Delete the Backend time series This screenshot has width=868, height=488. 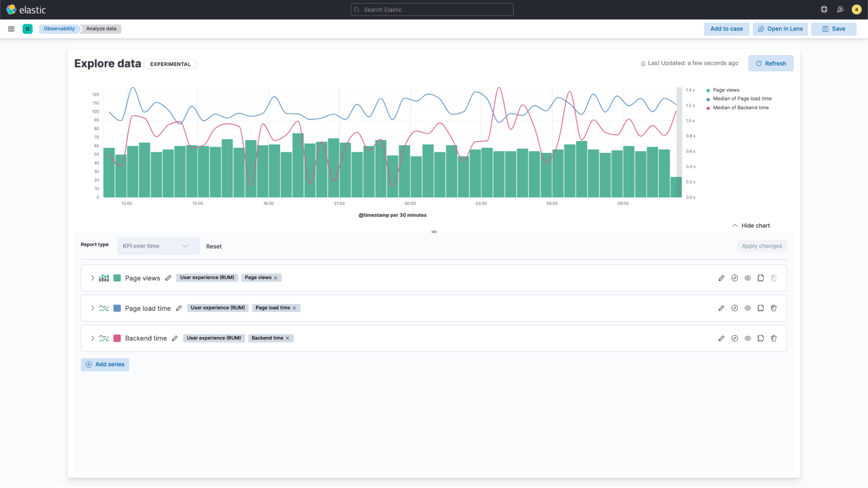pyautogui.click(x=773, y=338)
